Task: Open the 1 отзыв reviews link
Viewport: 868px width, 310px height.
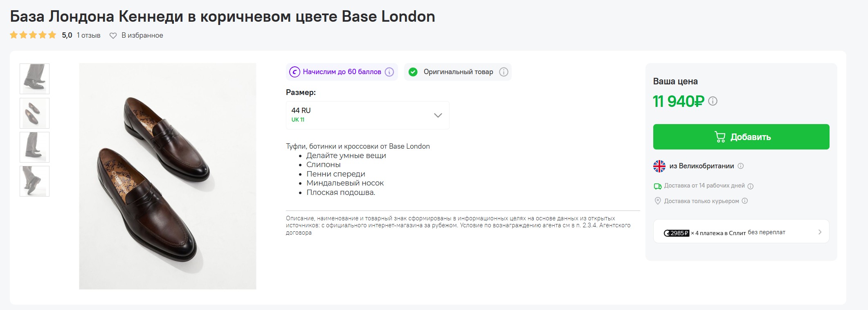Action: (88, 36)
